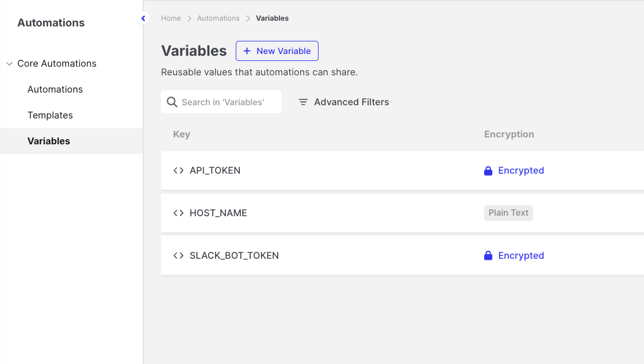Click the code icon beside HOST_NAME
Screen dimensions: 644x364
pyautogui.click(x=178, y=213)
